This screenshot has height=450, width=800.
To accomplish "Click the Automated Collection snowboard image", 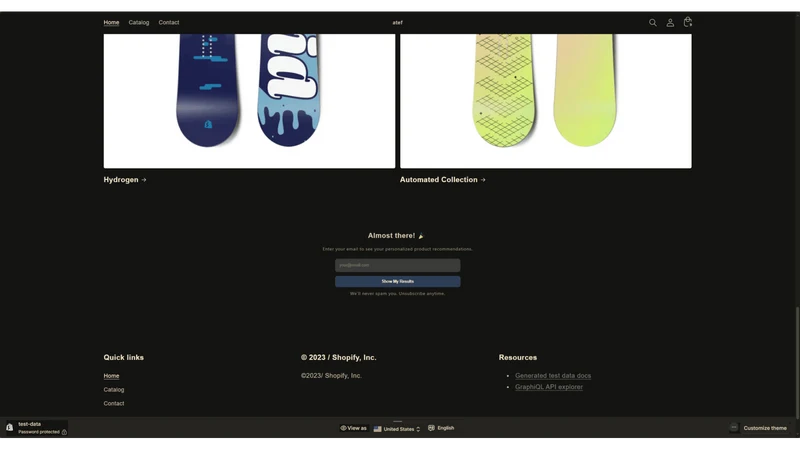I will [546, 101].
